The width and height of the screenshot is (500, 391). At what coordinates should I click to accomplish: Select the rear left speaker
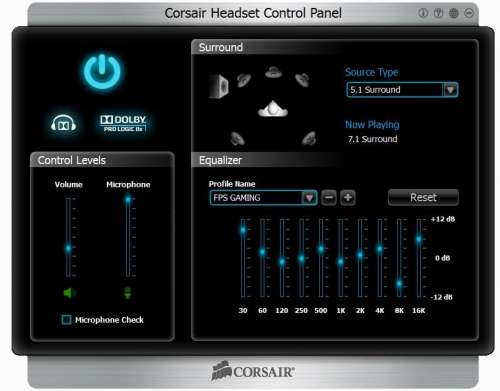pos(238,138)
